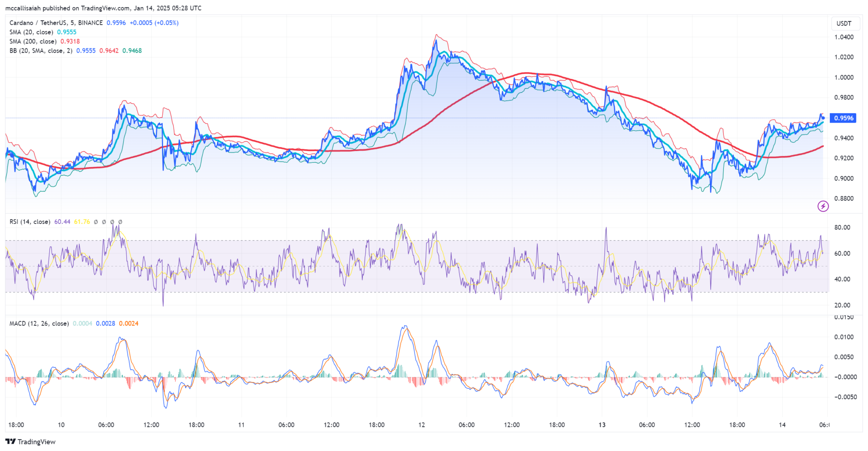The width and height of the screenshot is (868, 451).
Task: Click the RSI (14, close) indicator label
Action: point(30,222)
